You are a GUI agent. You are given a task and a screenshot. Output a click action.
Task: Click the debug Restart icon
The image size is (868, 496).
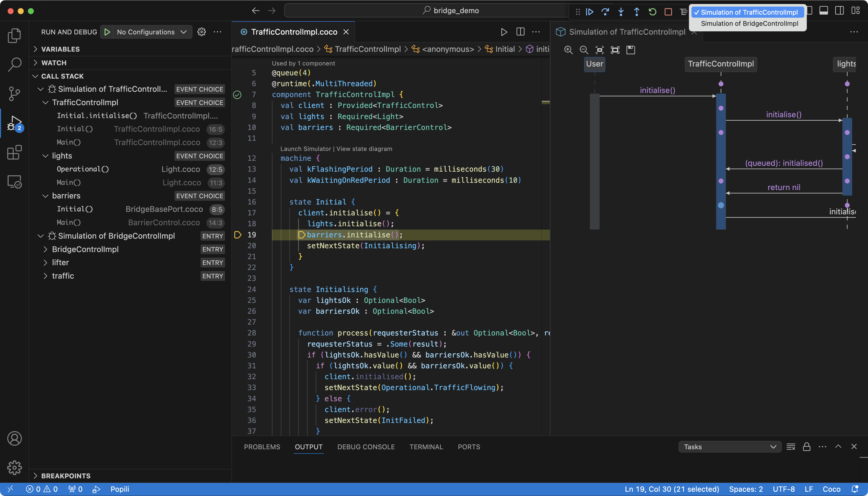652,12
